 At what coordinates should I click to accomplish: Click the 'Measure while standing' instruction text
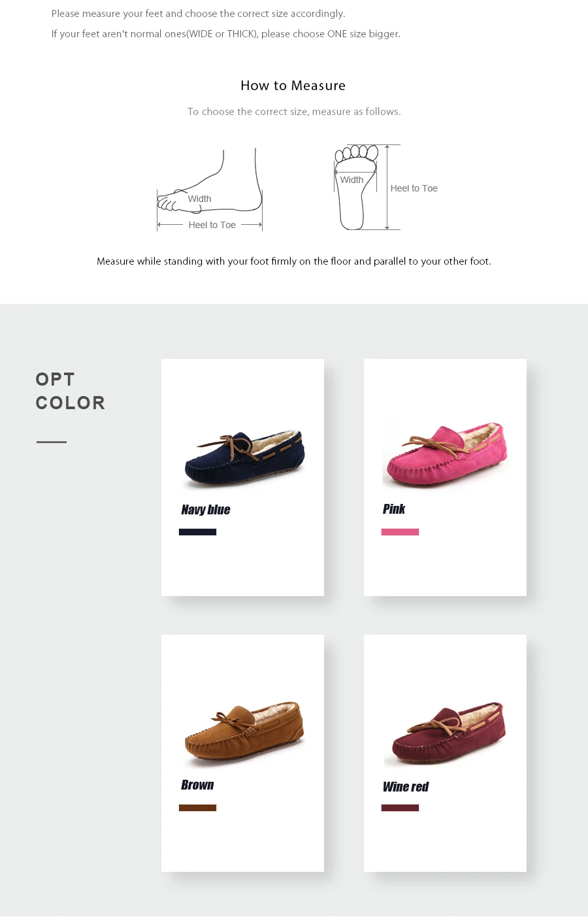[x=294, y=261]
